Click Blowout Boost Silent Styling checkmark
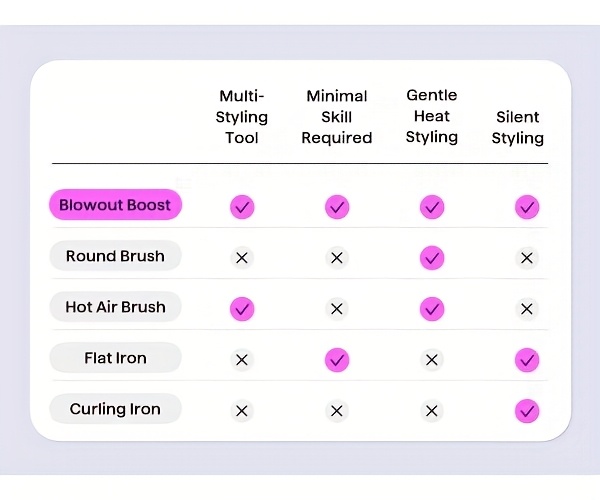Image resolution: width=600 pixels, height=500 pixels. pos(527,207)
